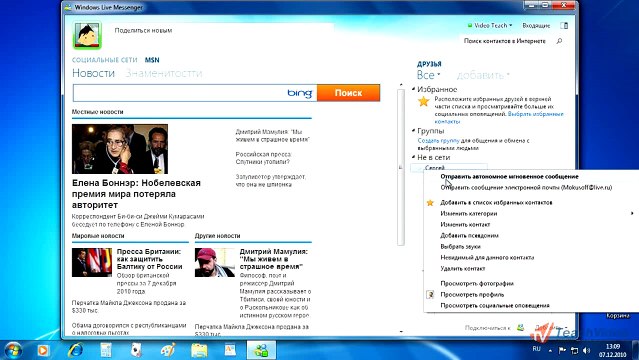
Task: Click the Windows Live Messenger title bar icon
Action: (x=68, y=7)
